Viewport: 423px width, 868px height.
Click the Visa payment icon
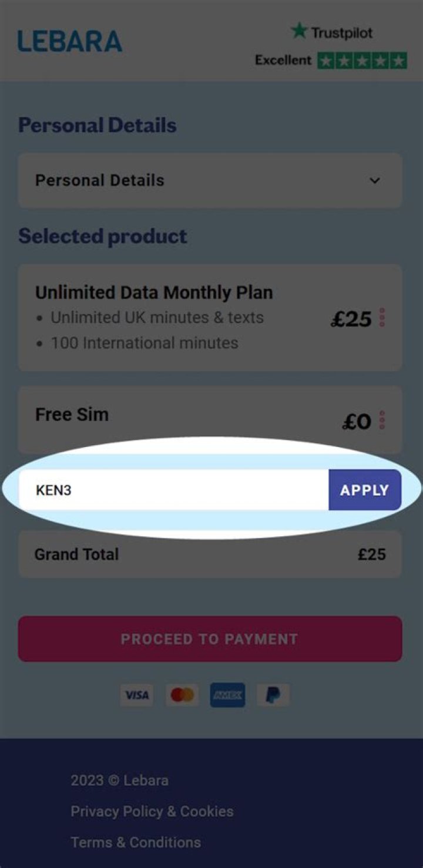(136, 695)
